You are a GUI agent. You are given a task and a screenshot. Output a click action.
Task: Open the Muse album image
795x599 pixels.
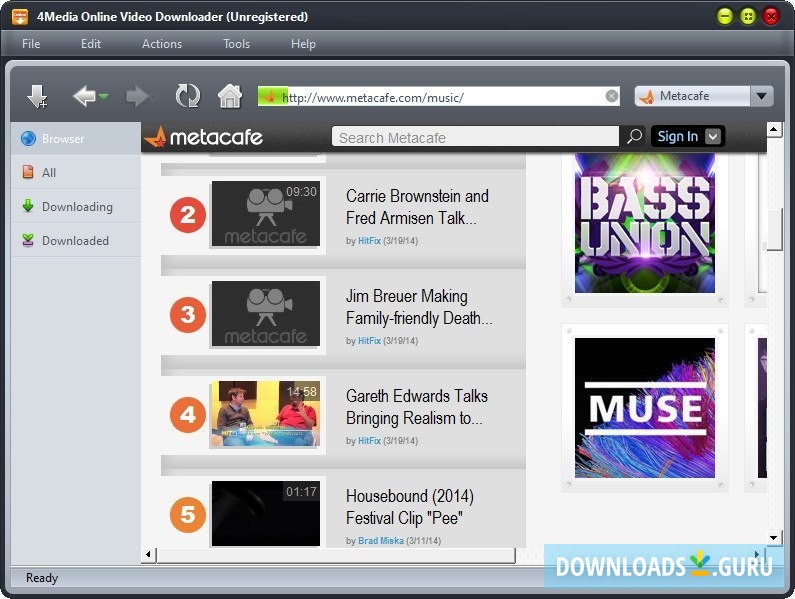(x=644, y=408)
